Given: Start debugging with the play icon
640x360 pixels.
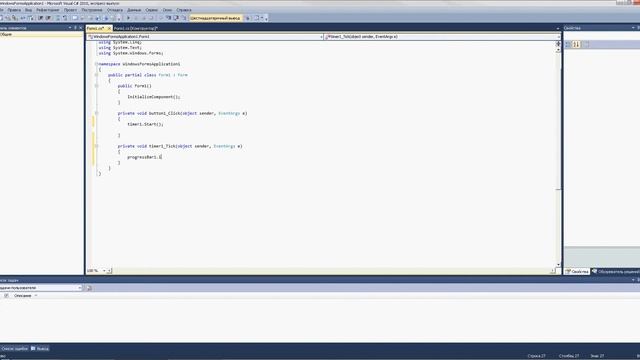Looking at the screenshot, I should [x=128, y=18].
